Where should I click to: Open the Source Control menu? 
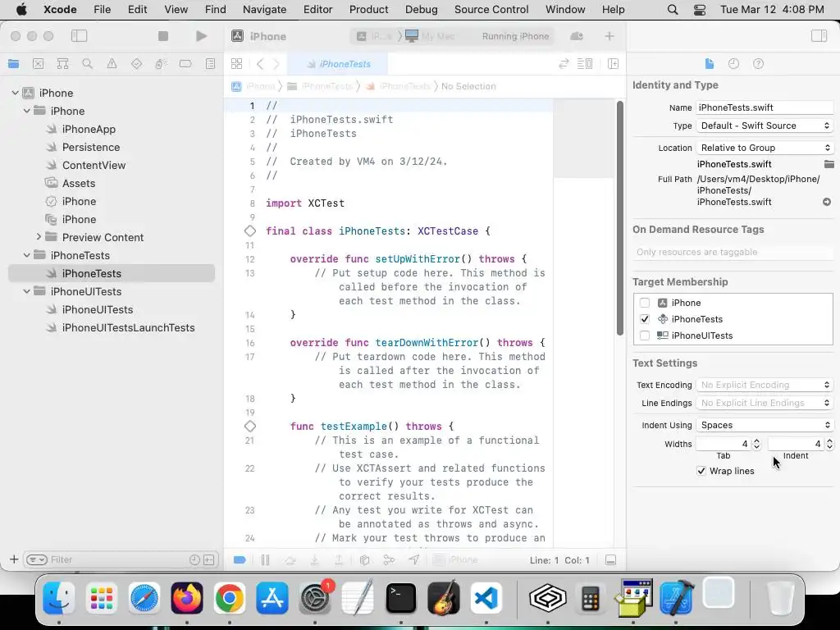(x=491, y=10)
